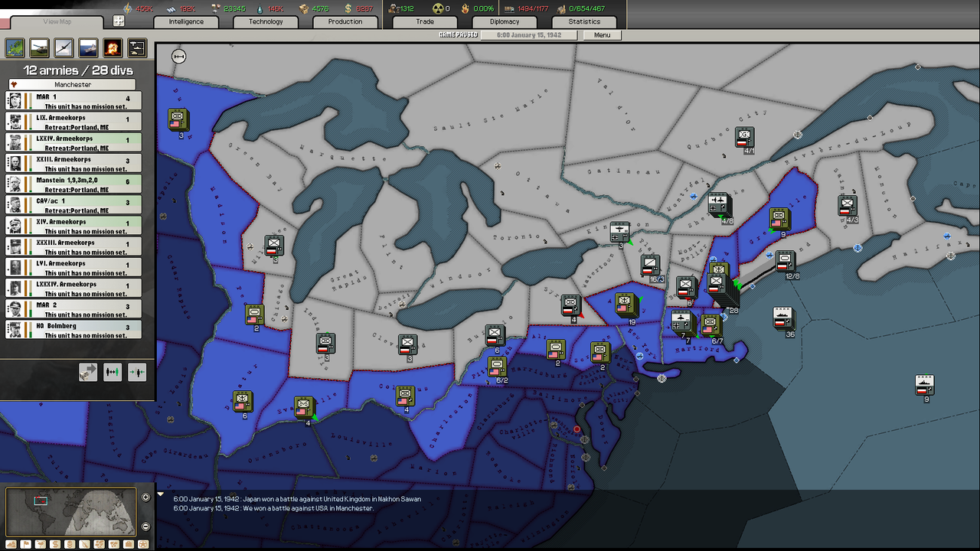Select the tank land units filter icon
Image resolution: width=980 pixels, height=551 pixels.
click(x=40, y=48)
